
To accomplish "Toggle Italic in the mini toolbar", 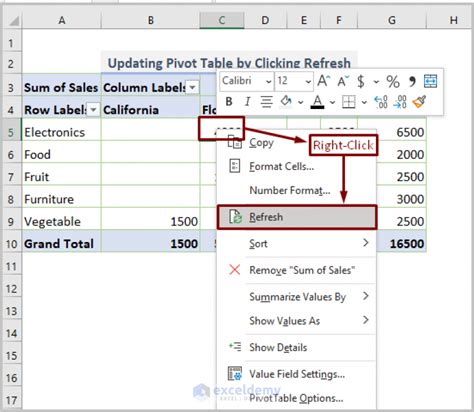I will click(x=247, y=102).
